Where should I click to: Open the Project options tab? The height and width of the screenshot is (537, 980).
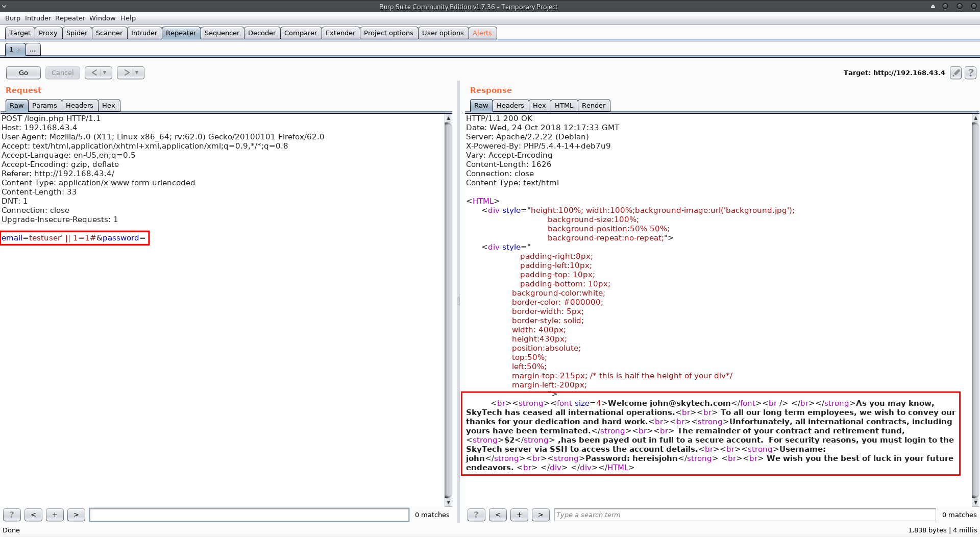pyautogui.click(x=388, y=33)
